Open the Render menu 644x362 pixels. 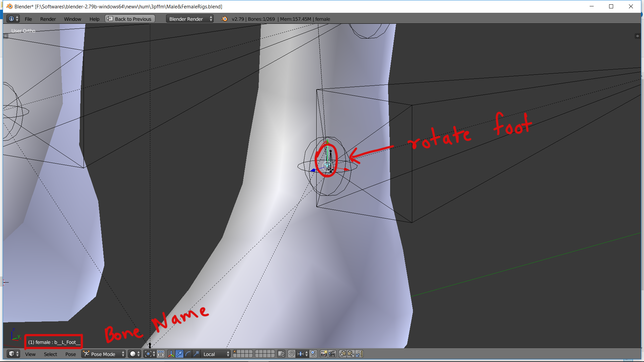48,19
